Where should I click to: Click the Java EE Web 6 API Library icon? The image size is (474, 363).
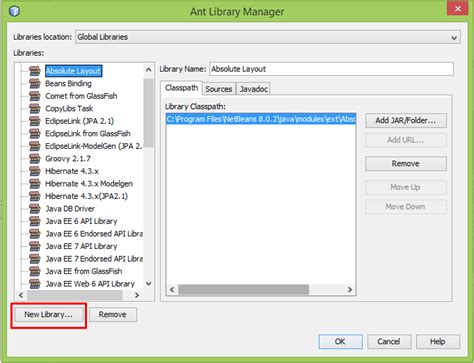click(35, 284)
